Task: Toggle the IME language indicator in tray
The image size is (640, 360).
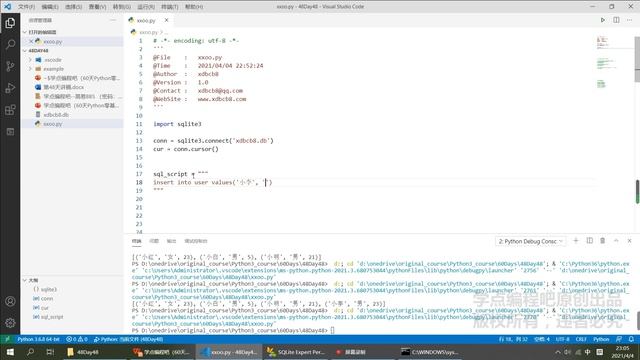Action: [x=588, y=352]
